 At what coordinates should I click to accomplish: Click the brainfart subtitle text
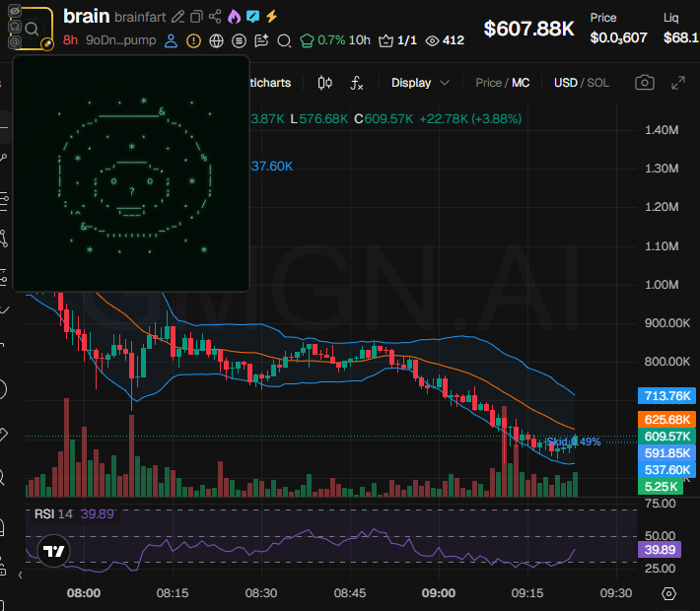[x=140, y=17]
